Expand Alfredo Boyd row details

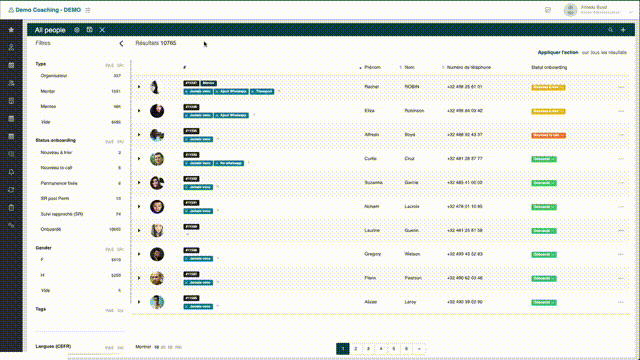coord(139,135)
